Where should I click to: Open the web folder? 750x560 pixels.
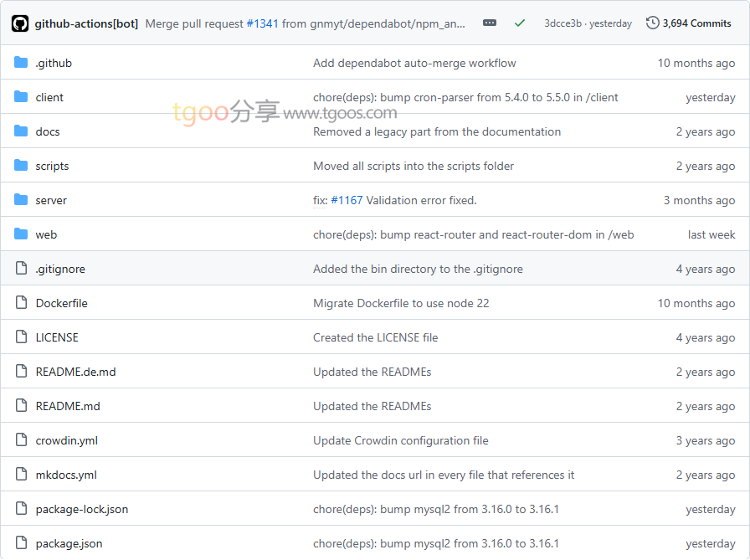click(x=46, y=234)
